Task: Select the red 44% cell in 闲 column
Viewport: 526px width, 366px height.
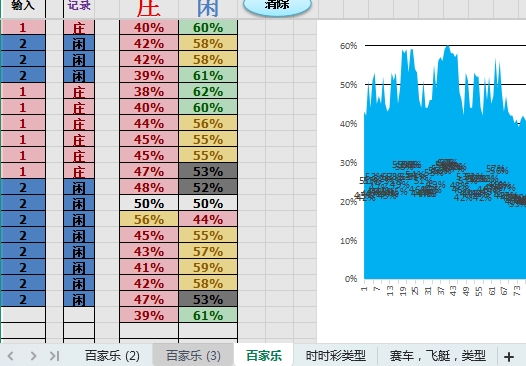Action: [x=208, y=219]
